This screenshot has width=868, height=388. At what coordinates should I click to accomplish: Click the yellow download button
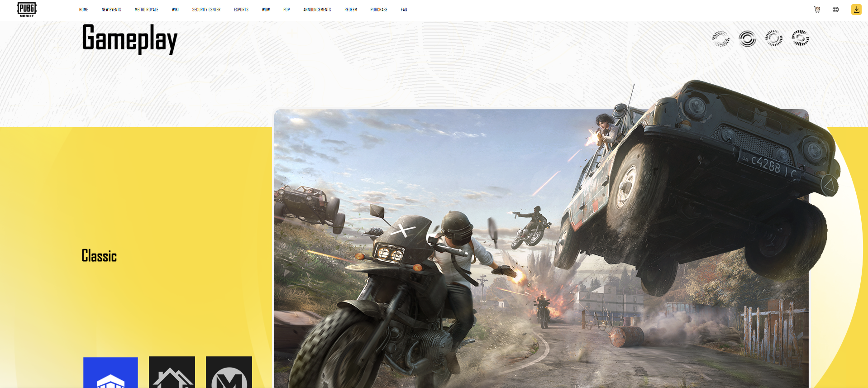pyautogui.click(x=856, y=10)
